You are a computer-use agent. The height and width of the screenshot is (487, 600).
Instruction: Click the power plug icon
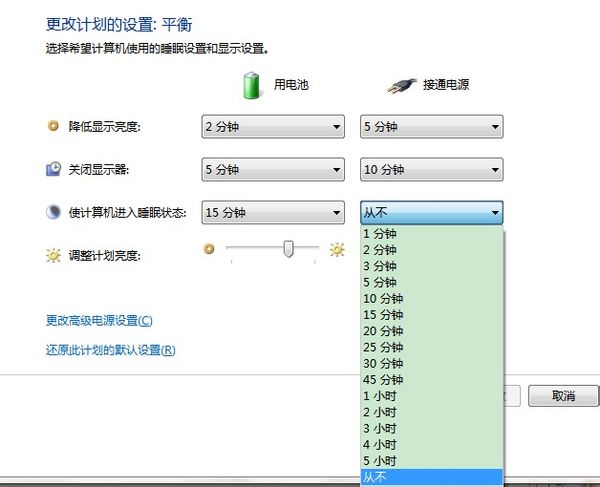[401, 86]
